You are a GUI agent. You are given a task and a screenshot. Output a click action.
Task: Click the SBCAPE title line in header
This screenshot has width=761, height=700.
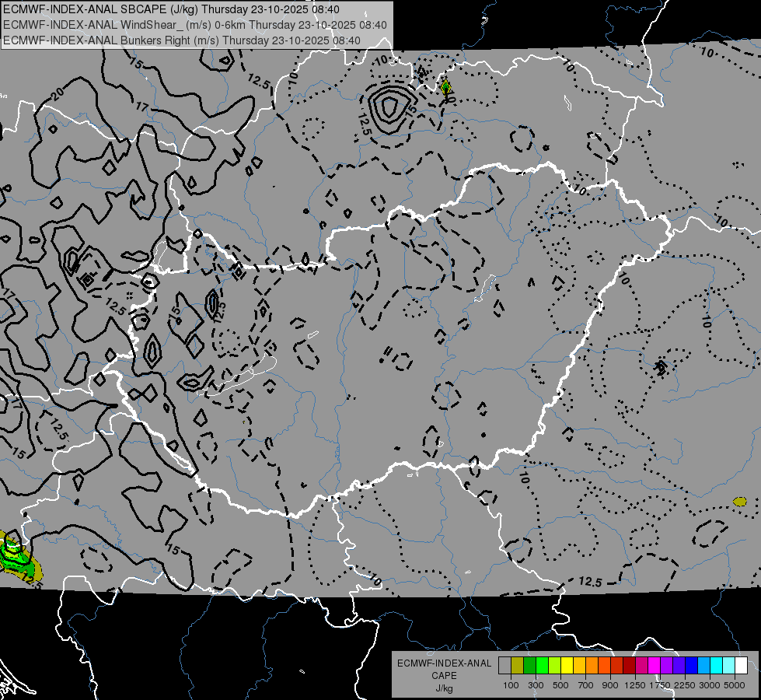tap(171, 9)
